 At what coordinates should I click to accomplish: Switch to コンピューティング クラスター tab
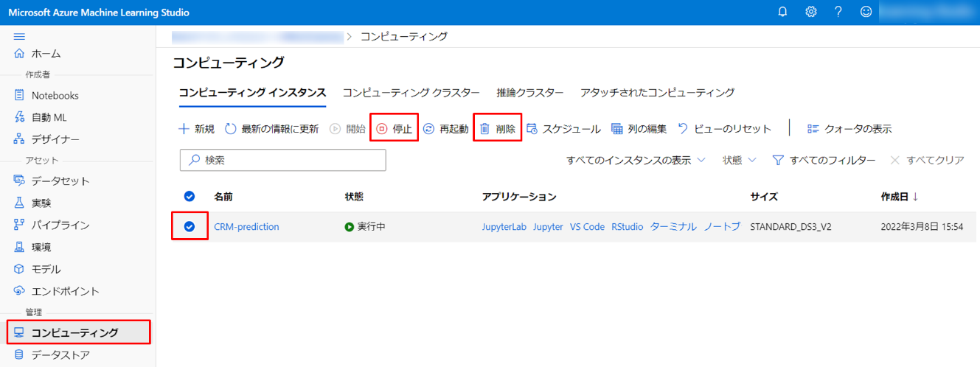coord(411,93)
